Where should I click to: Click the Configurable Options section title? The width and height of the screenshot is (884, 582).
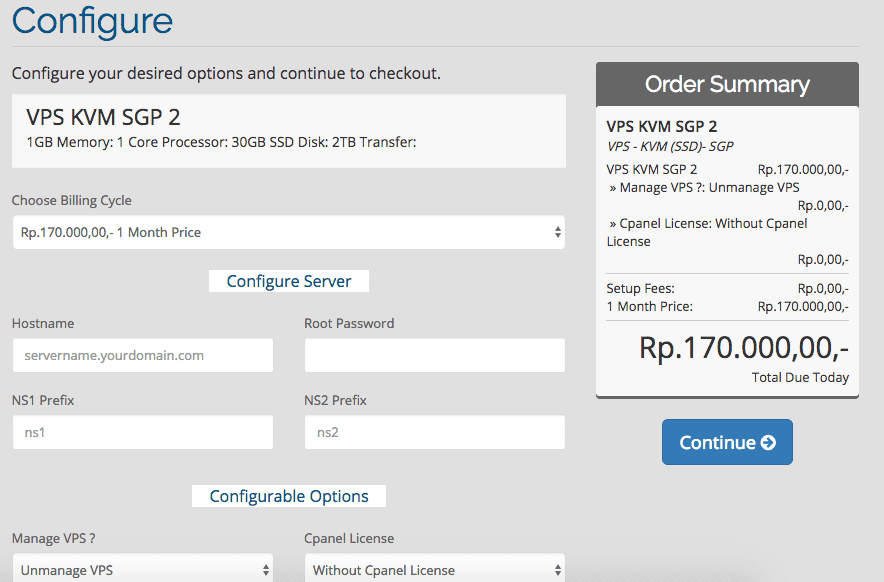(x=288, y=496)
